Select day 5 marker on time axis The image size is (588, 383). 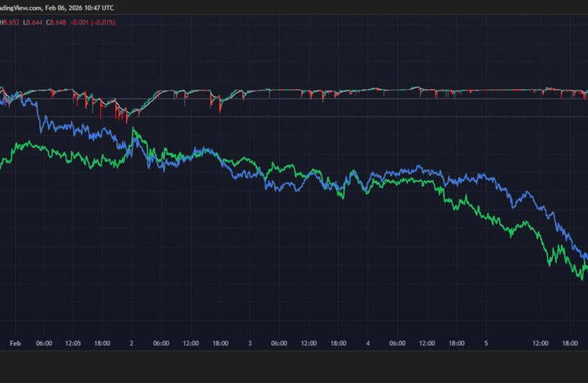click(x=486, y=343)
